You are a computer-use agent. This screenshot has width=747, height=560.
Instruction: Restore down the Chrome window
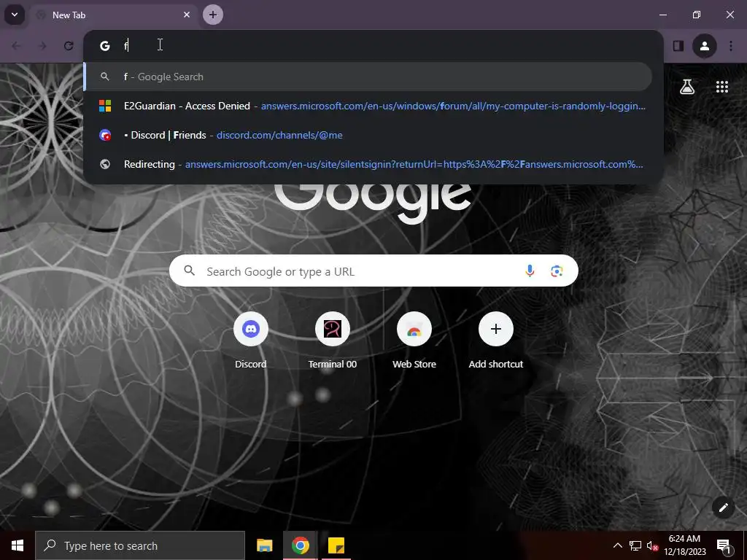pos(697,15)
